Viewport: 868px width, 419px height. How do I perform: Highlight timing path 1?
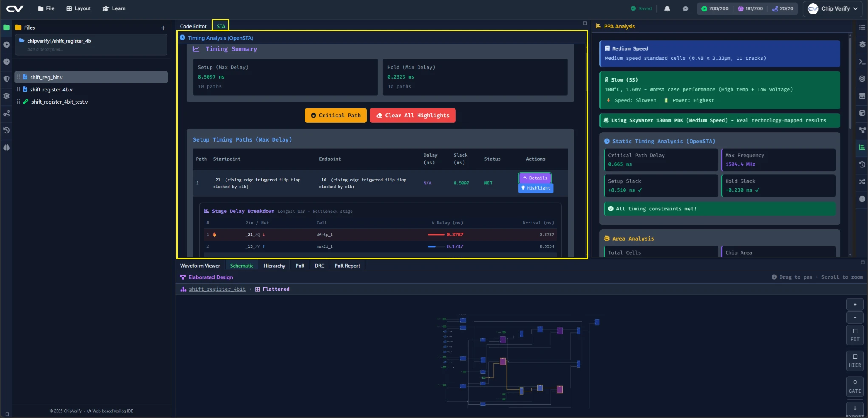click(x=536, y=188)
